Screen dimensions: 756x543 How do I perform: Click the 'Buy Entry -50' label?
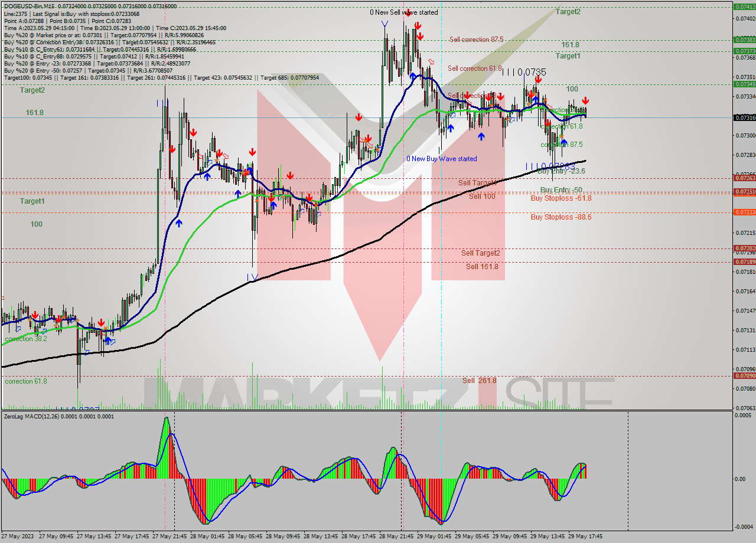pos(561,190)
